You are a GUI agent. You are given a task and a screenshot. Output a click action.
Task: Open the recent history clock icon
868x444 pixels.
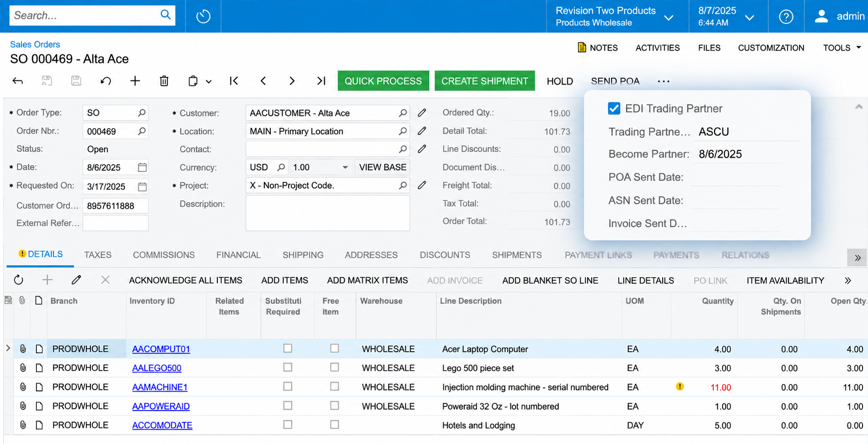click(x=203, y=16)
